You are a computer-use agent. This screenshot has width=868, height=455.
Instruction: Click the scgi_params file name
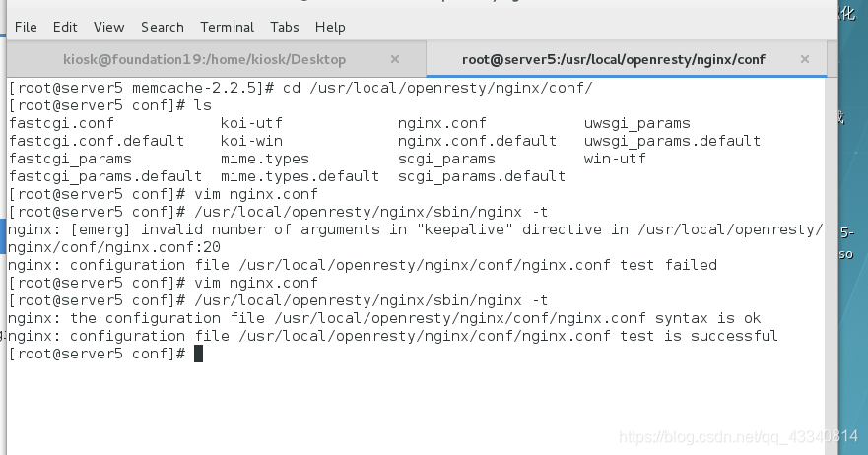point(446,159)
